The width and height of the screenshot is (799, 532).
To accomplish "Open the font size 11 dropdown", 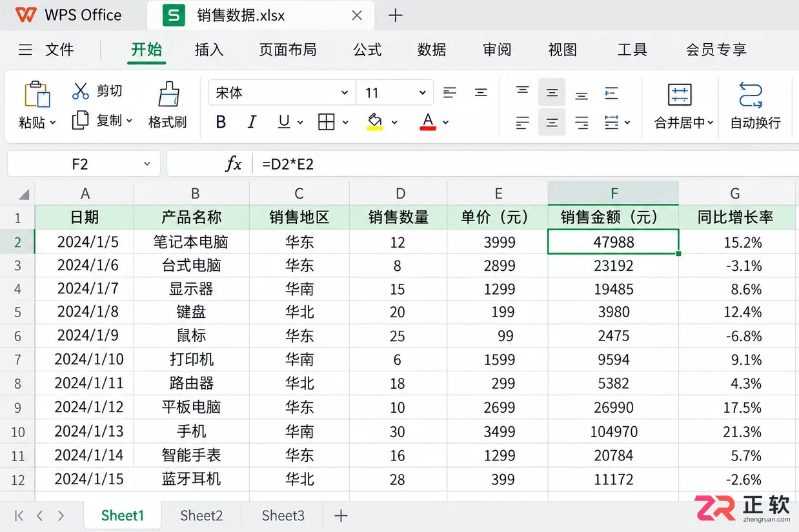I will point(423,93).
